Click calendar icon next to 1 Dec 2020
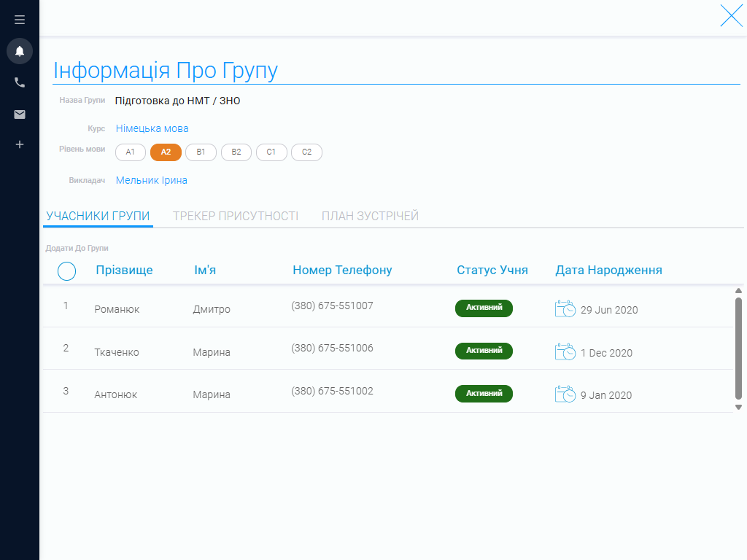 [565, 352]
